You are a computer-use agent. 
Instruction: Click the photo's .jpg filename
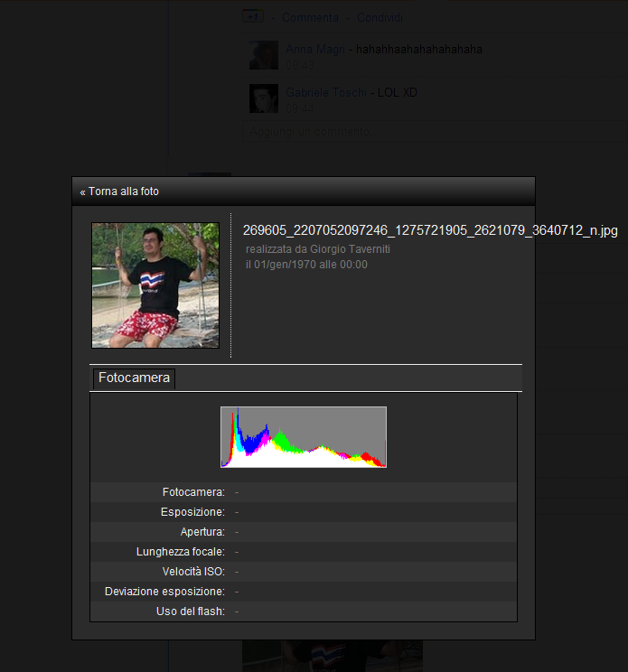click(x=430, y=231)
